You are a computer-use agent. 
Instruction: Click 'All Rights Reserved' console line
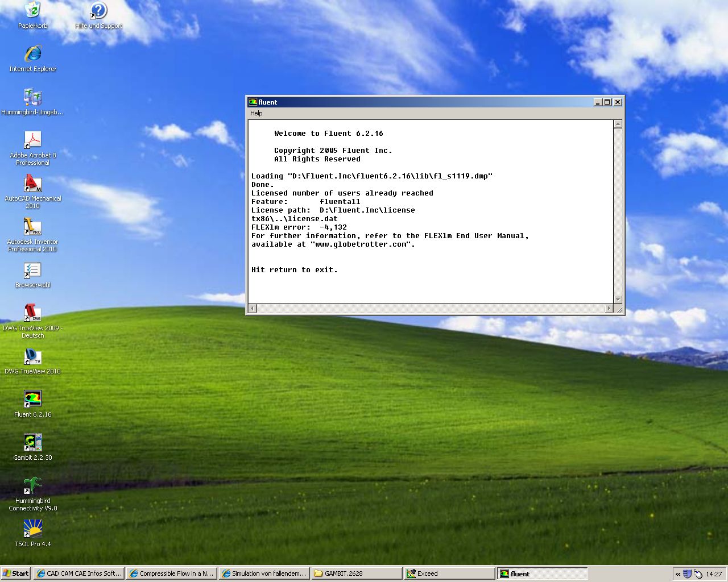point(317,159)
